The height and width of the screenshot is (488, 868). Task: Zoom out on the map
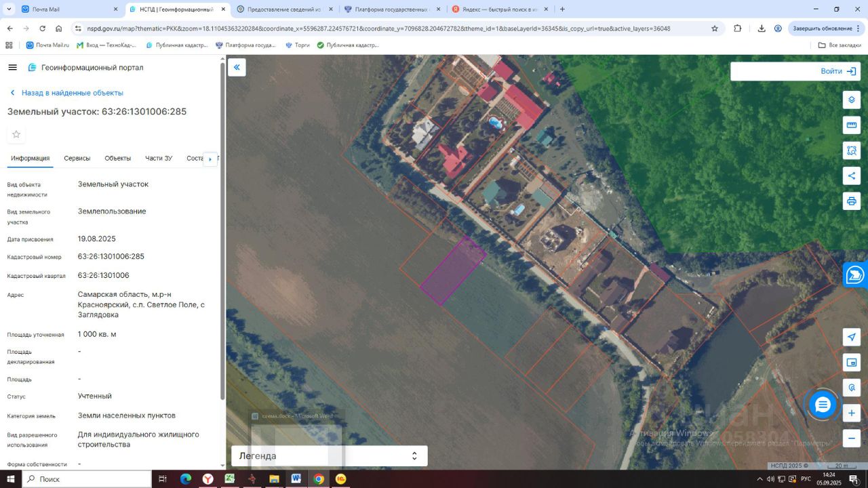(852, 438)
